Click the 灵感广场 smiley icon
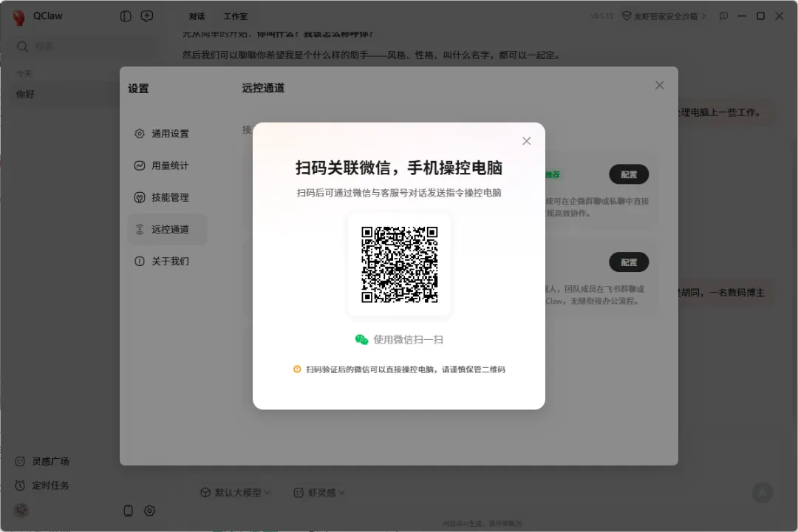 21,461
